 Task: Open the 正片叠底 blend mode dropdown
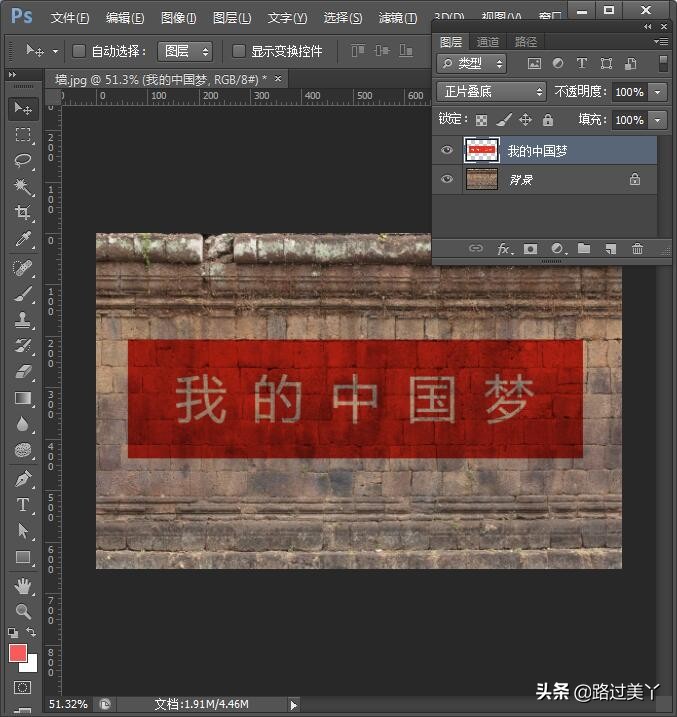[x=491, y=92]
